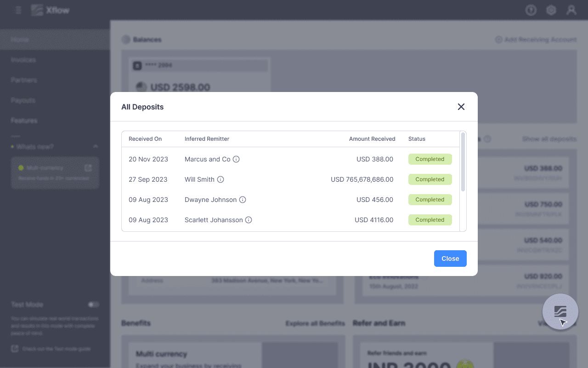This screenshot has width=588, height=368.
Task: Open Check out the Test mode guide
Action: (x=51, y=349)
